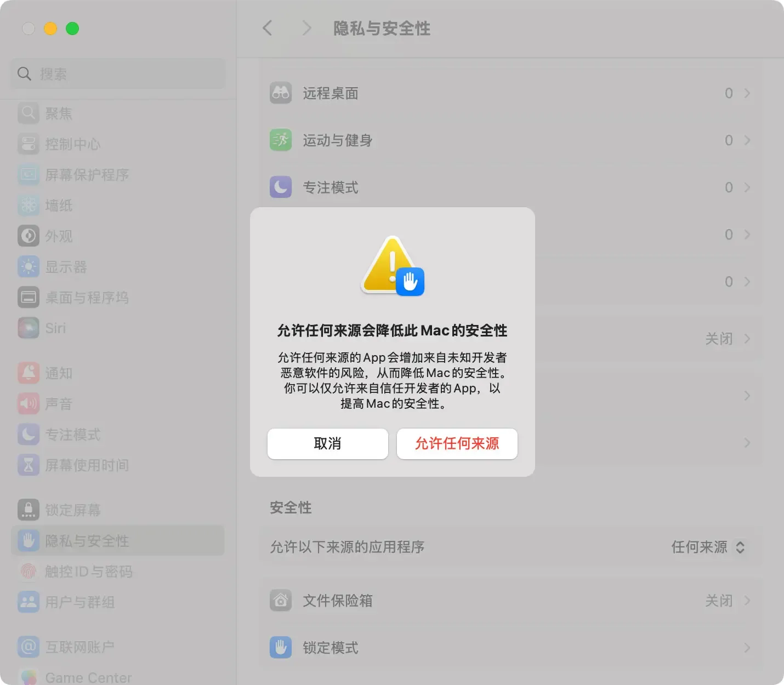Open the 显示器 (Displays) settings icon
The image size is (784, 685).
pos(28,267)
